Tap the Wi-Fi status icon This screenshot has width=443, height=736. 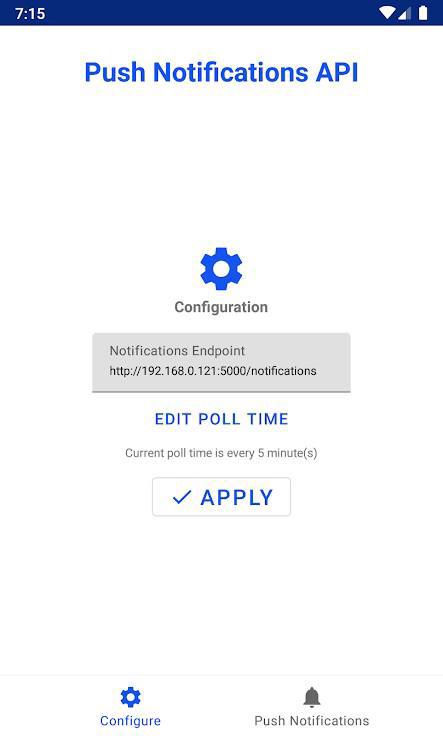tap(387, 13)
